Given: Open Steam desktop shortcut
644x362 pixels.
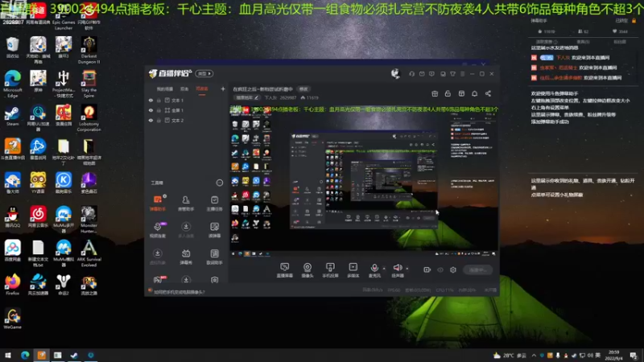Looking at the screenshot, I should pos(12,116).
